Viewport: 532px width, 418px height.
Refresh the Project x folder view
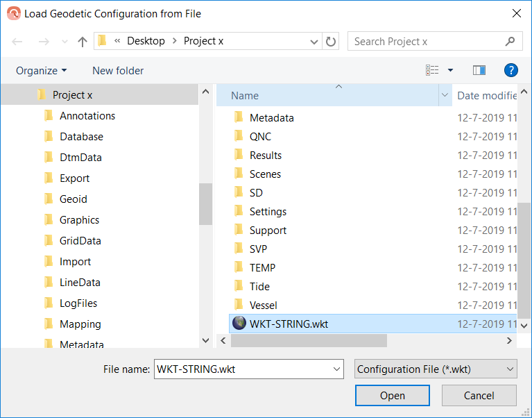[x=331, y=42]
